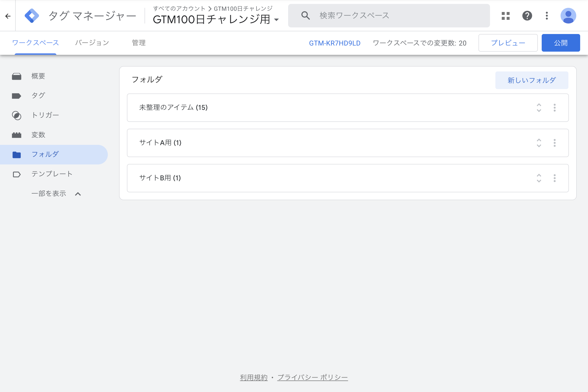Focus the 検索ワークスペース search field
This screenshot has width=588, height=392.
(389, 15)
